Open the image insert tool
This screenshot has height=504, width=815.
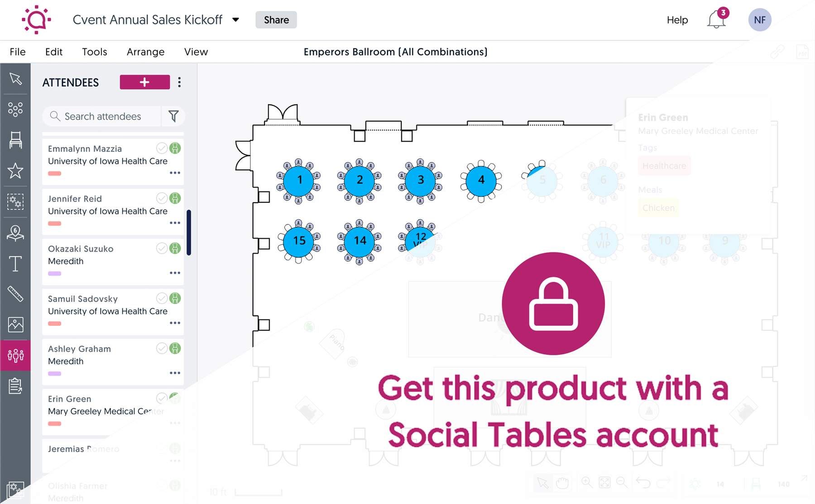(15, 324)
